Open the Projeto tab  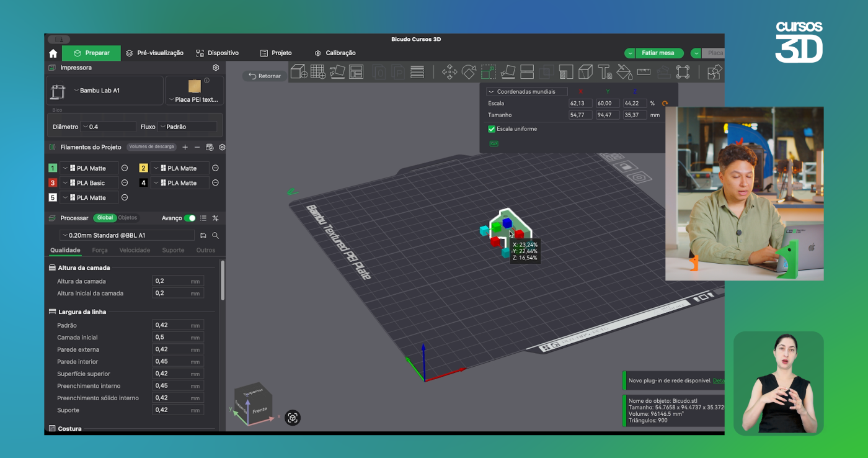click(276, 53)
